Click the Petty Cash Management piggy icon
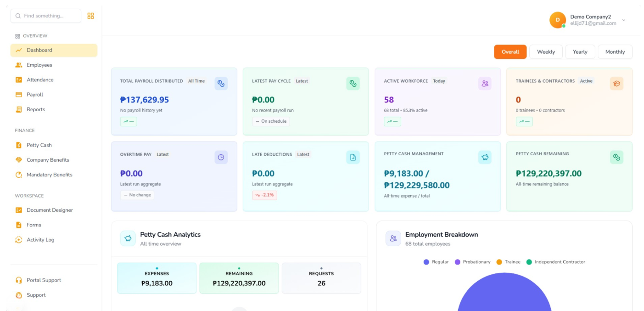This screenshot has height=311, width=644. [485, 157]
